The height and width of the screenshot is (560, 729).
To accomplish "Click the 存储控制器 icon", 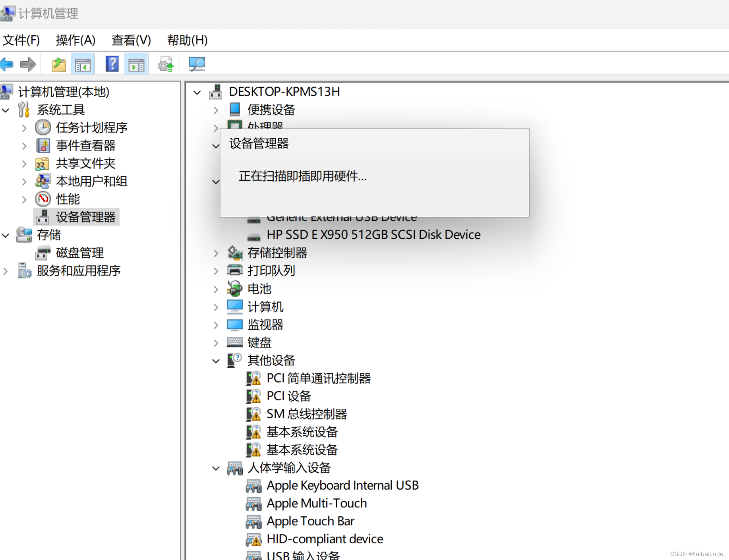I will pyautogui.click(x=235, y=253).
